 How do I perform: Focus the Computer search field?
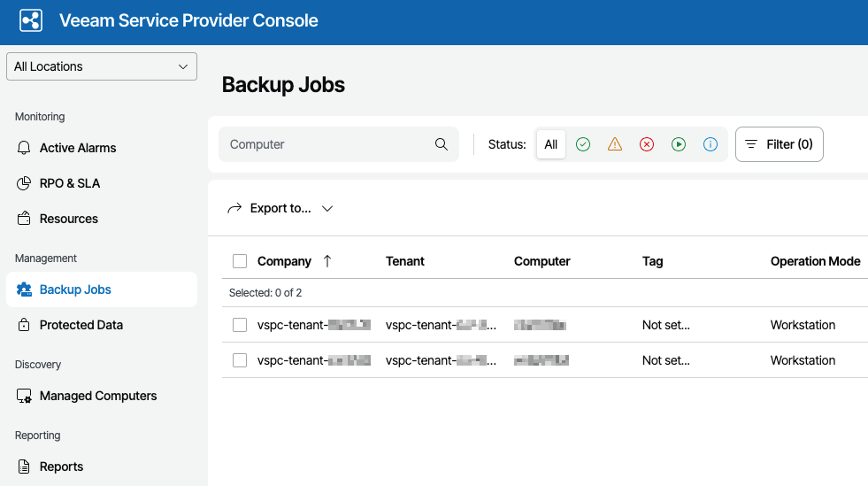coord(339,144)
